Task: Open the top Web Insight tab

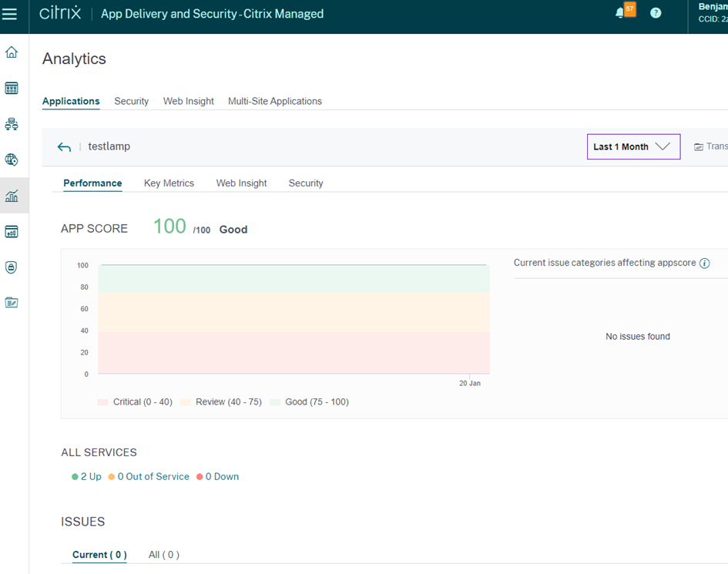Action: click(x=189, y=101)
